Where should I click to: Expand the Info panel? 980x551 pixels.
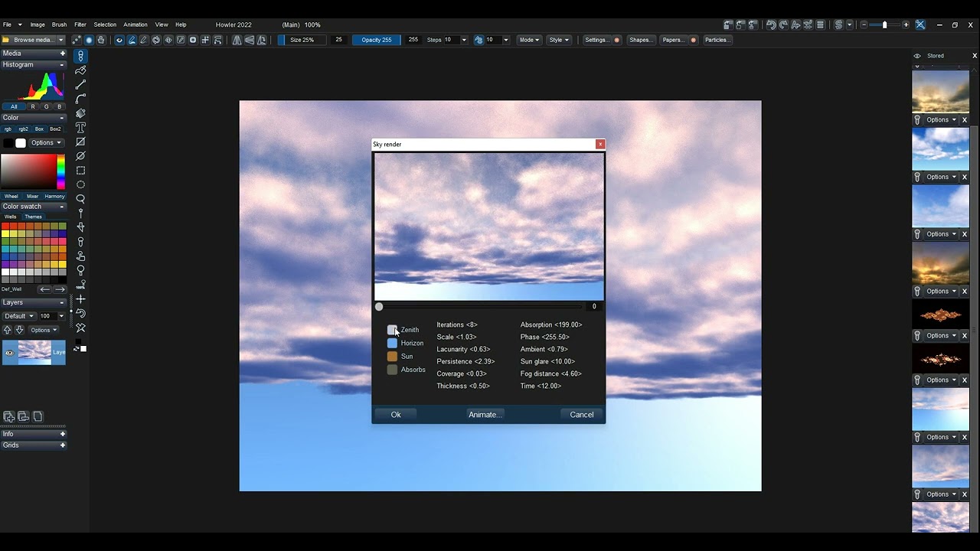(63, 434)
